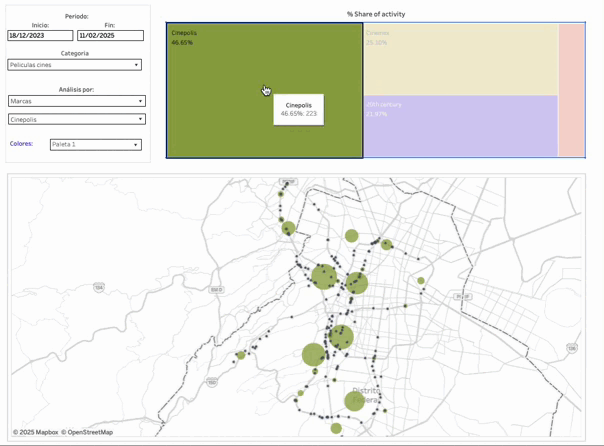Select the purple 20th century treemap tile
Image resolution: width=604 pixels, height=446 pixels.
(461, 126)
